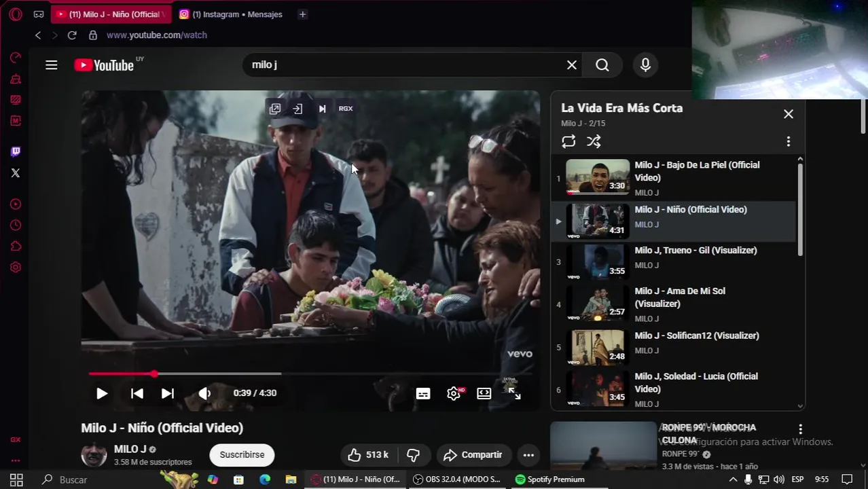Open History clock icon in sidebar
Viewport: 868px width, 489px height.
coord(16,225)
